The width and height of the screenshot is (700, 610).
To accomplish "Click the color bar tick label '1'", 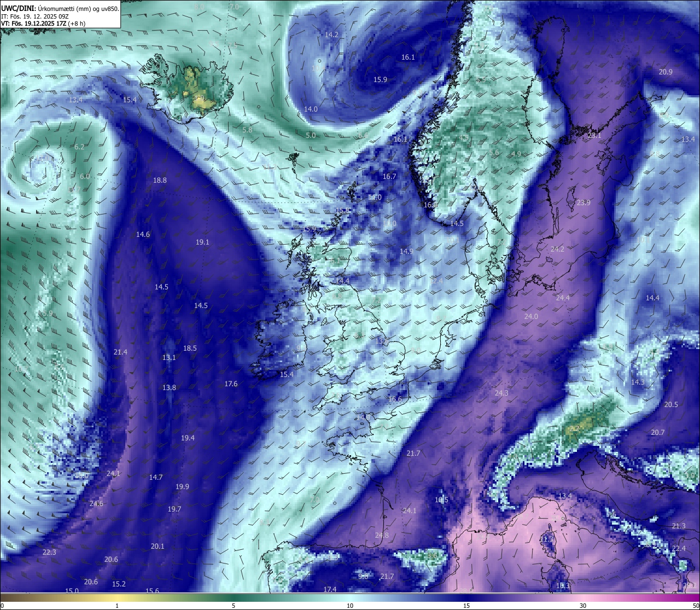I will pyautogui.click(x=117, y=606).
